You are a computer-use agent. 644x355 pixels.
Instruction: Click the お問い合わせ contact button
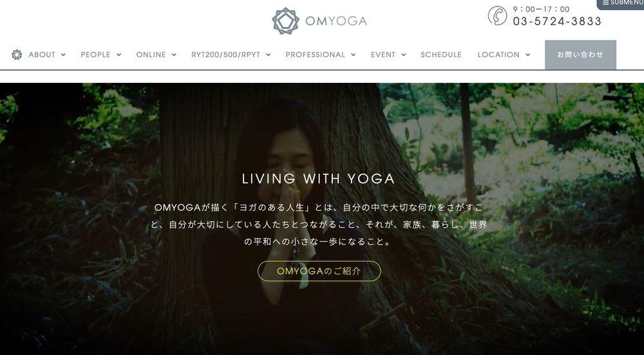(x=580, y=55)
